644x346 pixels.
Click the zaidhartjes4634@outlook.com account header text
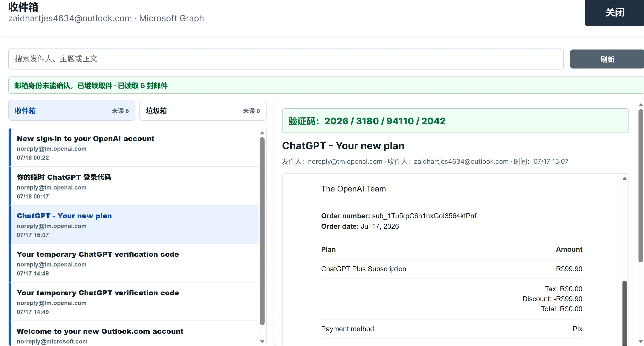pos(70,18)
